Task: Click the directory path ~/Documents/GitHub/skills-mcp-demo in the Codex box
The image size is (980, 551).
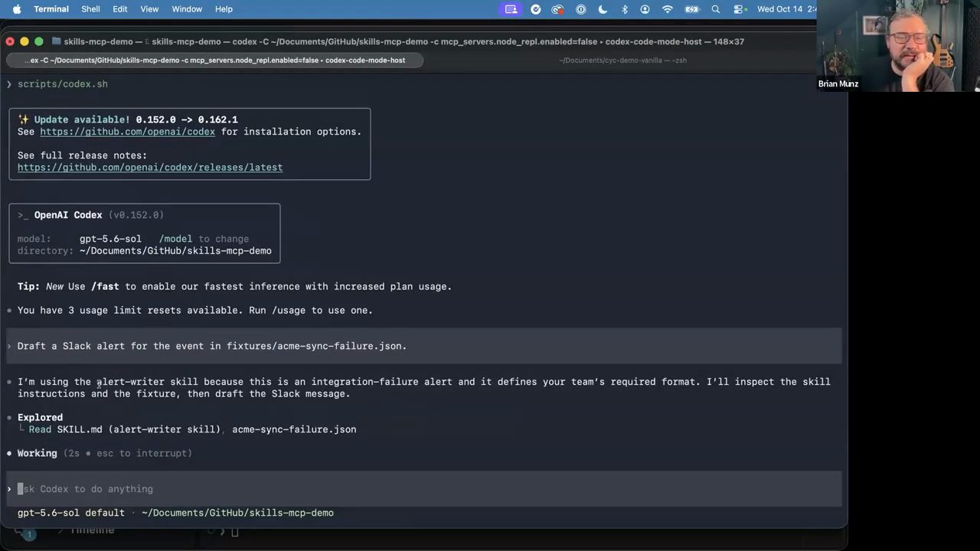Action: [175, 251]
